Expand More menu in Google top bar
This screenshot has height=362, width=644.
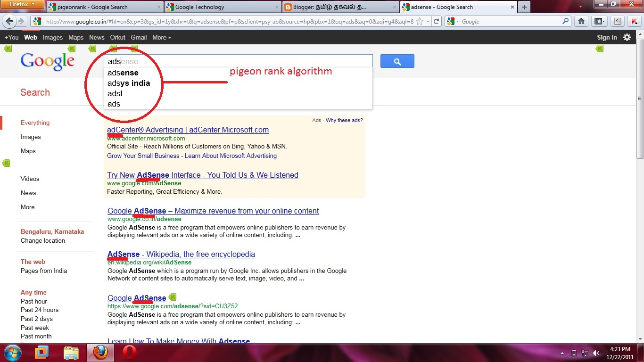click(x=162, y=37)
